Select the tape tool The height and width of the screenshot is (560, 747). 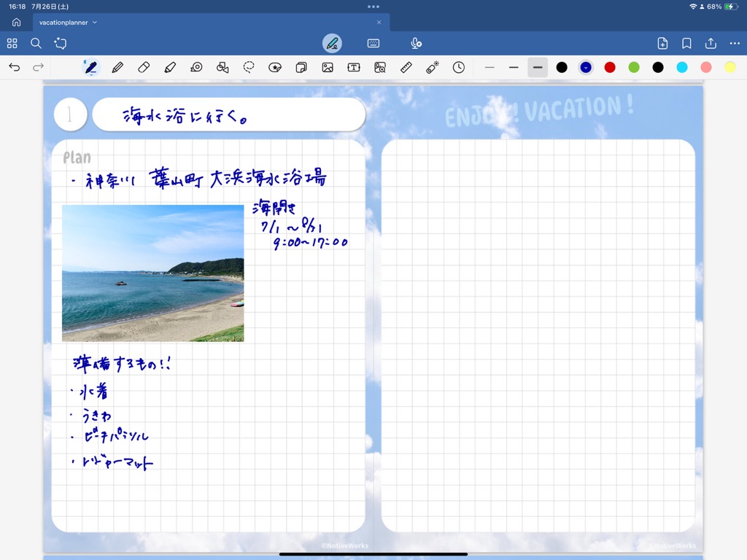(196, 68)
